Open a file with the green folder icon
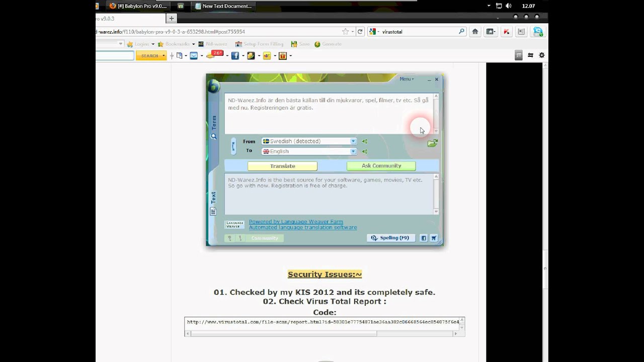 click(432, 143)
